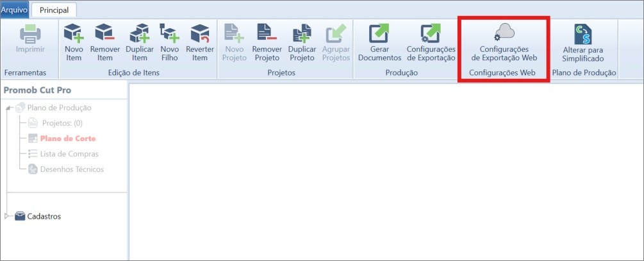Click the Projetos document icon in tree
The image size is (644, 261).
33,123
